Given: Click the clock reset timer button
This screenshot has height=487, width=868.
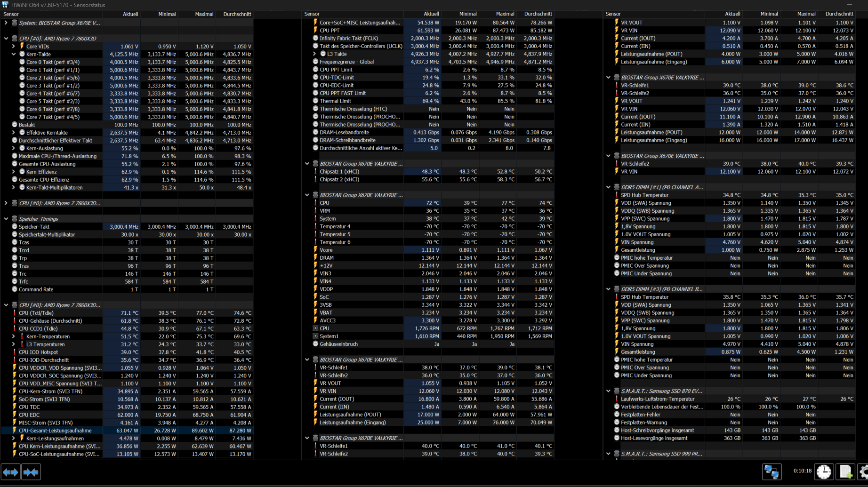Looking at the screenshot, I should point(824,471).
